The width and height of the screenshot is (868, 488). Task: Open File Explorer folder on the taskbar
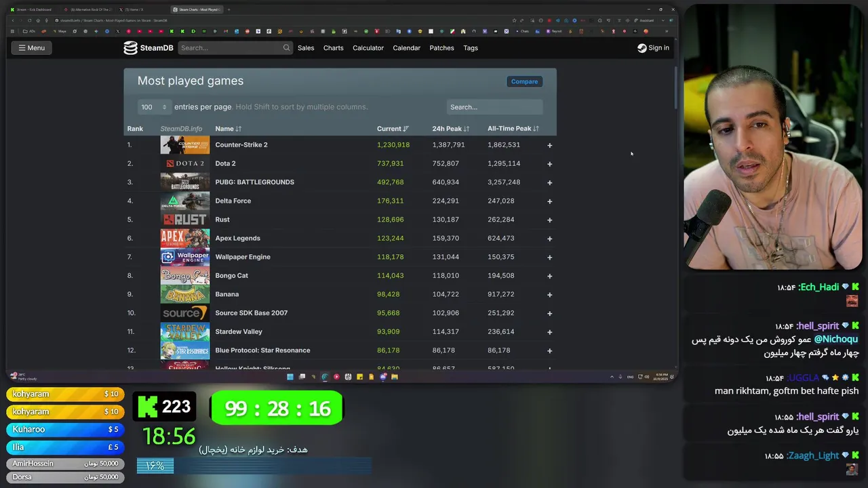point(394,377)
